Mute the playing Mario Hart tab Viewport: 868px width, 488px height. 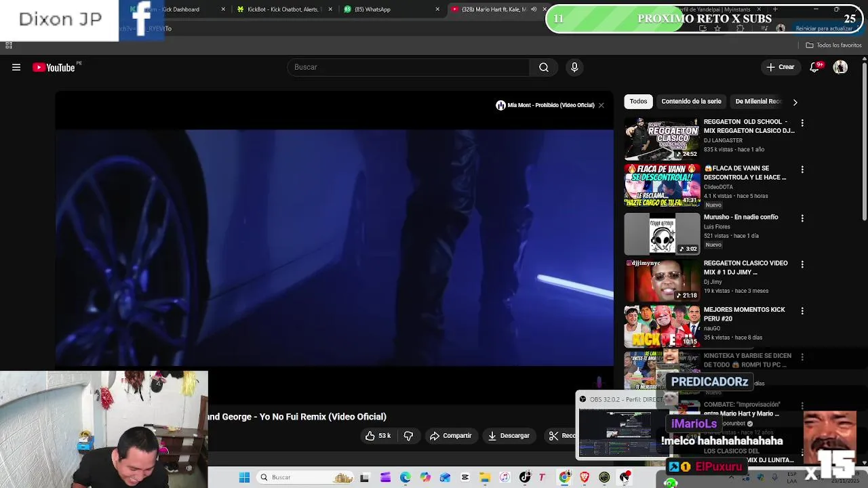(534, 9)
